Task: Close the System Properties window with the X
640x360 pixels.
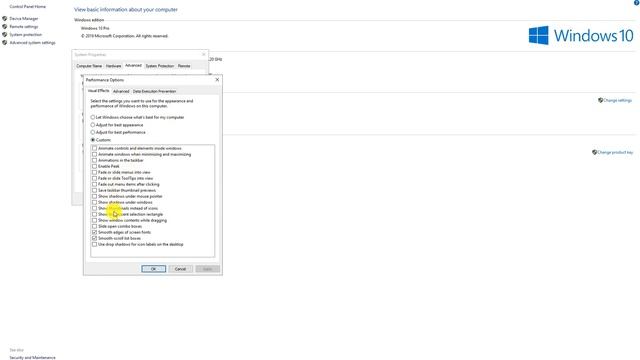Action: tap(204, 54)
